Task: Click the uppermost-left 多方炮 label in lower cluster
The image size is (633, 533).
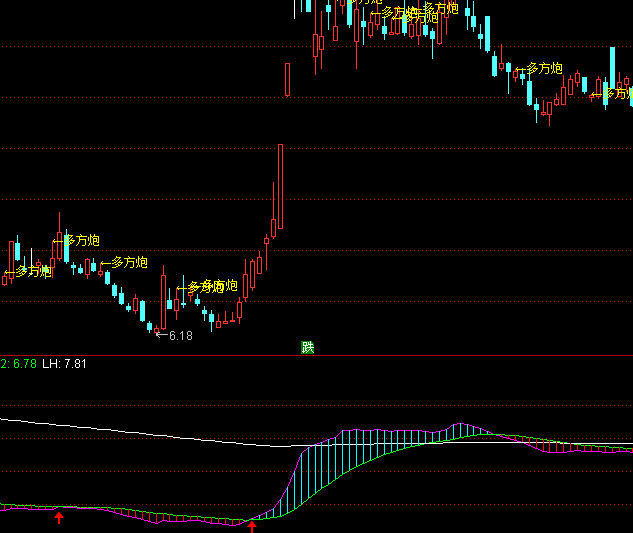Action: [82, 240]
